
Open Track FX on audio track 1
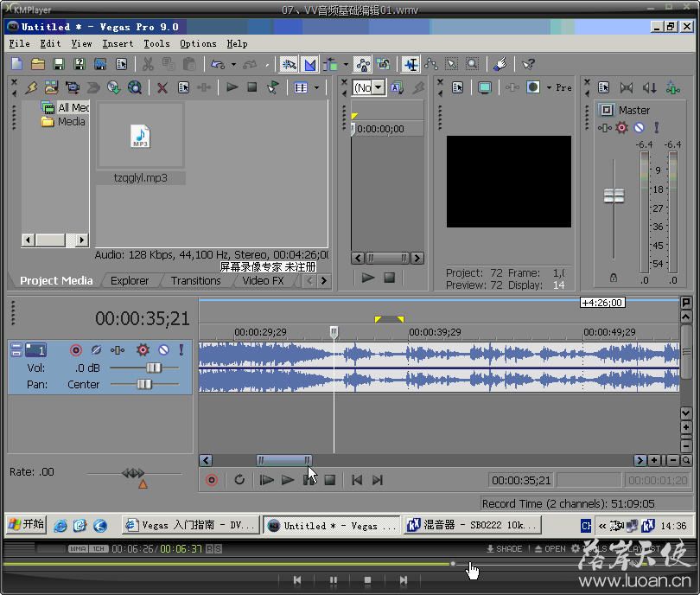pyautogui.click(x=118, y=349)
